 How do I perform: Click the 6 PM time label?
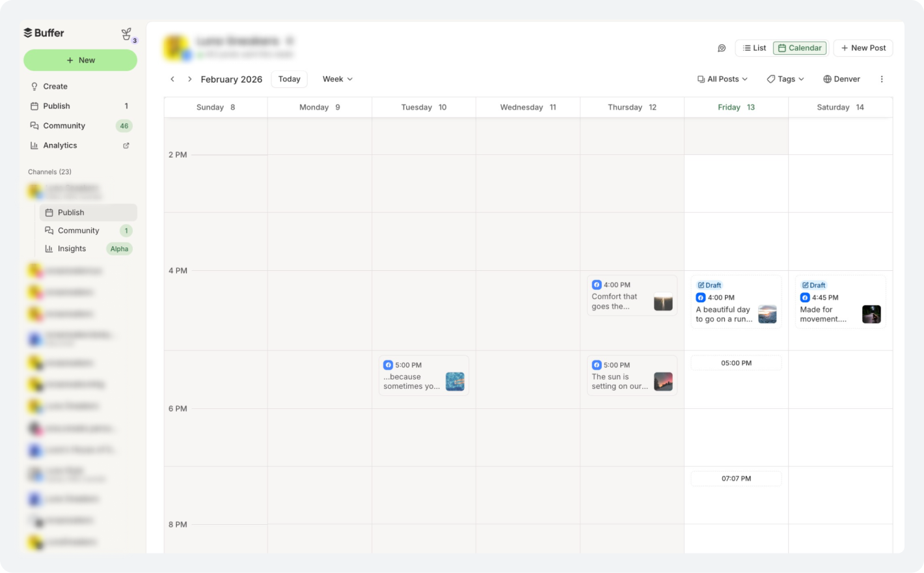[x=178, y=409]
